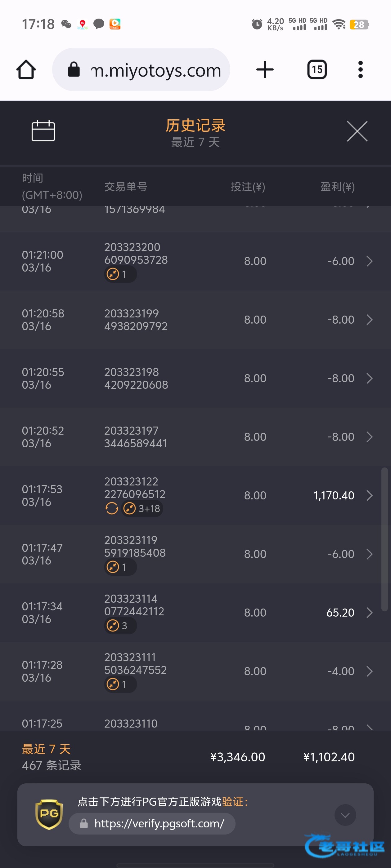The height and width of the screenshot is (868, 391).
Task: Expand the 01:21:00 record details
Action: coord(369,261)
